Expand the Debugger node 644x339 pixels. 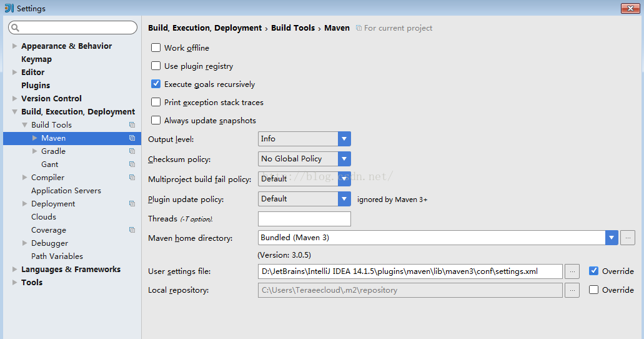tap(24, 243)
